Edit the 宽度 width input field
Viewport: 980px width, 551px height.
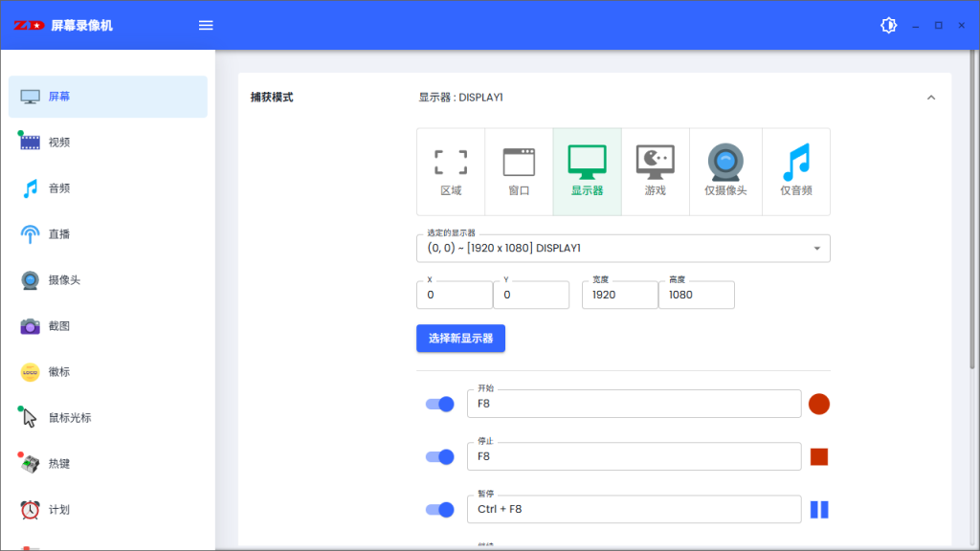click(x=619, y=297)
